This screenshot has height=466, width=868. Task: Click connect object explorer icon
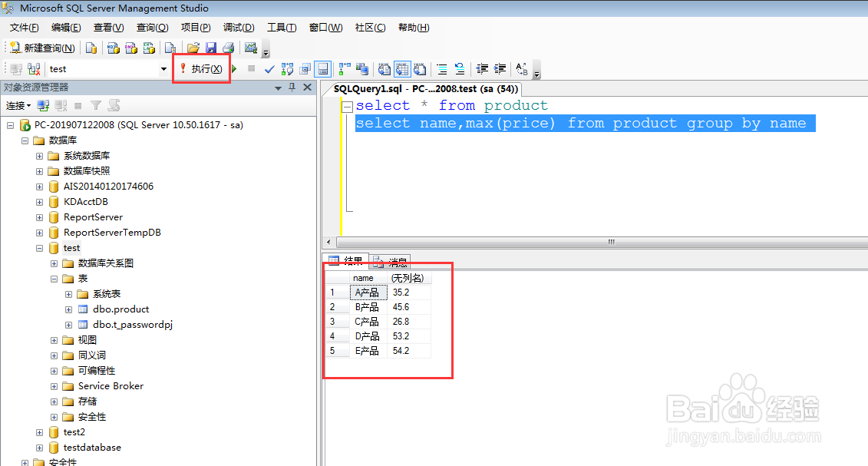[x=43, y=106]
